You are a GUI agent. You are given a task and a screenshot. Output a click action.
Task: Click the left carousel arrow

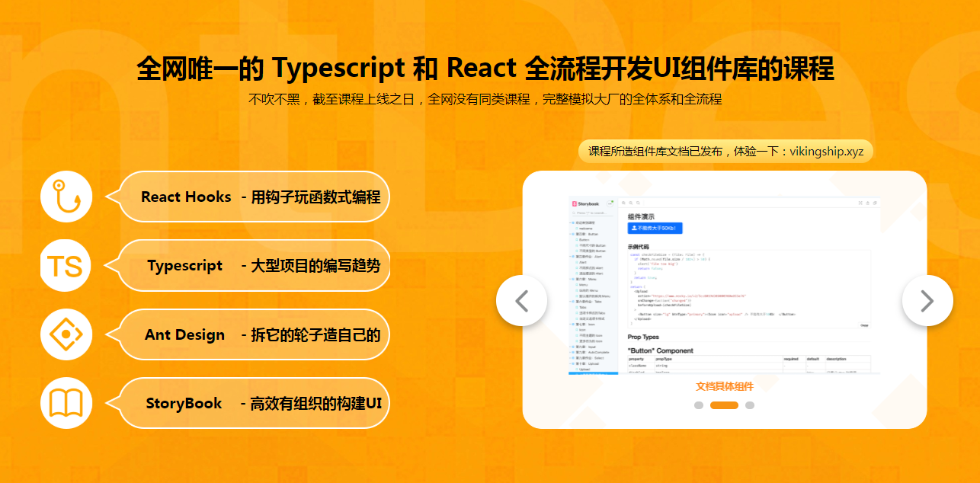tap(521, 300)
